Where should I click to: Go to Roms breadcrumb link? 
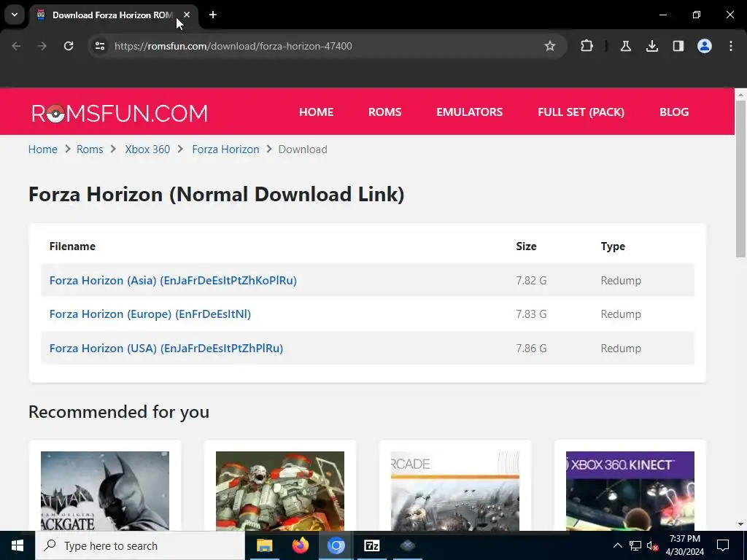tap(90, 149)
